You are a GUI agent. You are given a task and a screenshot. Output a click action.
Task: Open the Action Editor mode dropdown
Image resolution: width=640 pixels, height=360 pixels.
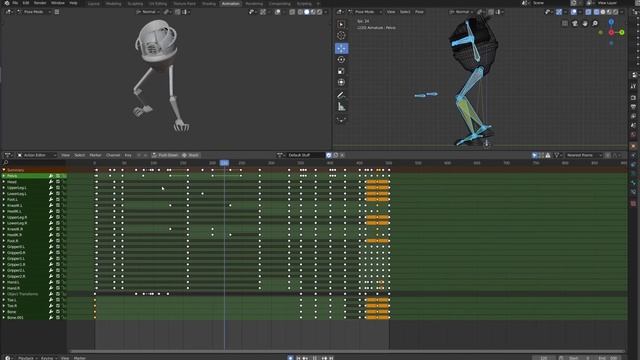click(x=37, y=155)
